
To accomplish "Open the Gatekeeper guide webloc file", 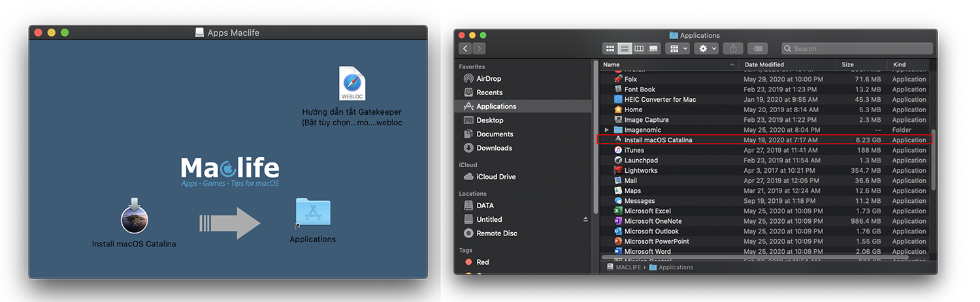I will click(x=352, y=84).
